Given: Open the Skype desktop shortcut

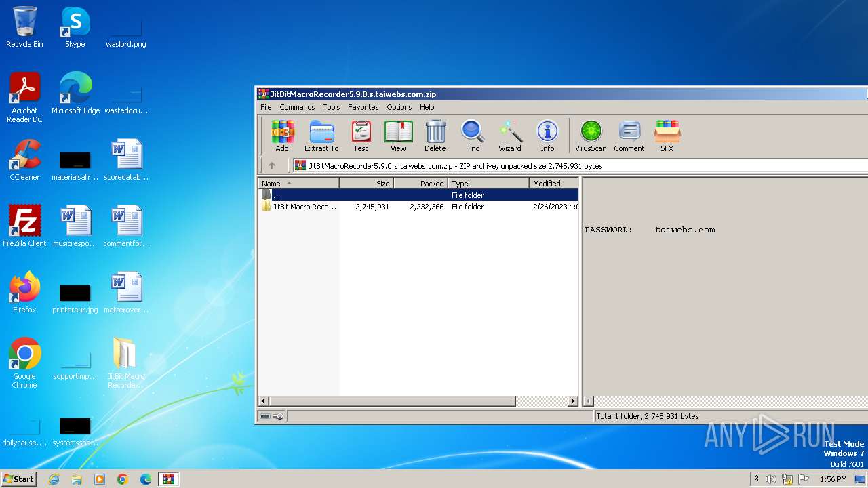Looking at the screenshot, I should [75, 27].
